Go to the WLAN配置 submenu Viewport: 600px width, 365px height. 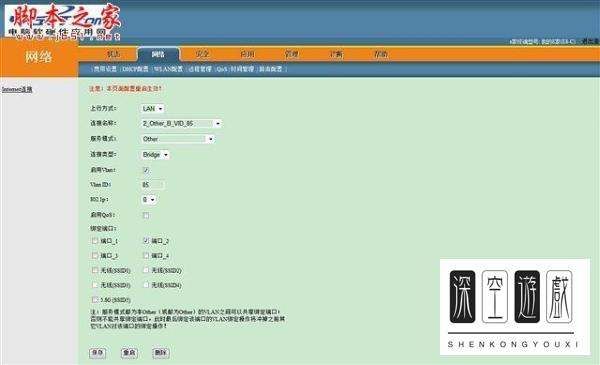pyautogui.click(x=168, y=69)
